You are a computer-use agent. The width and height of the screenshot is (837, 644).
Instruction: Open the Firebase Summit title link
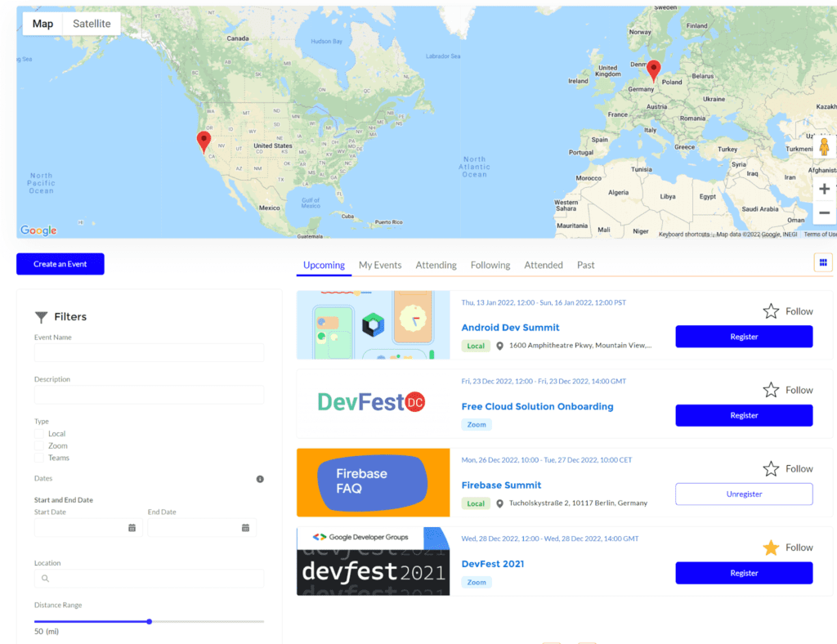pos(501,485)
